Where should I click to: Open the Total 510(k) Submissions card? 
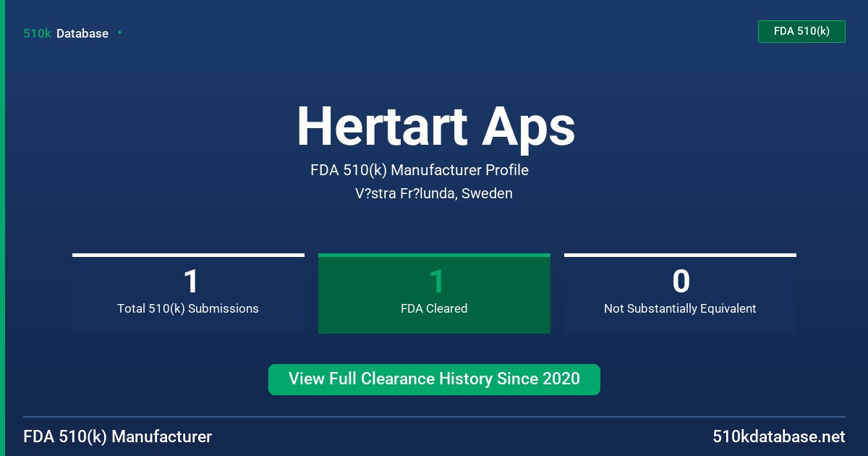tap(188, 294)
